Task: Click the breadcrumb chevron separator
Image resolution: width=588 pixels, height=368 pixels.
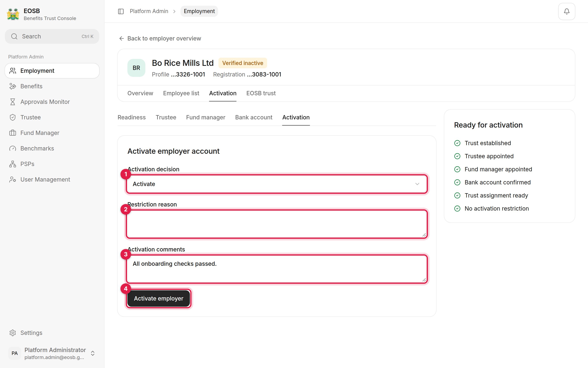Action: 174,11
